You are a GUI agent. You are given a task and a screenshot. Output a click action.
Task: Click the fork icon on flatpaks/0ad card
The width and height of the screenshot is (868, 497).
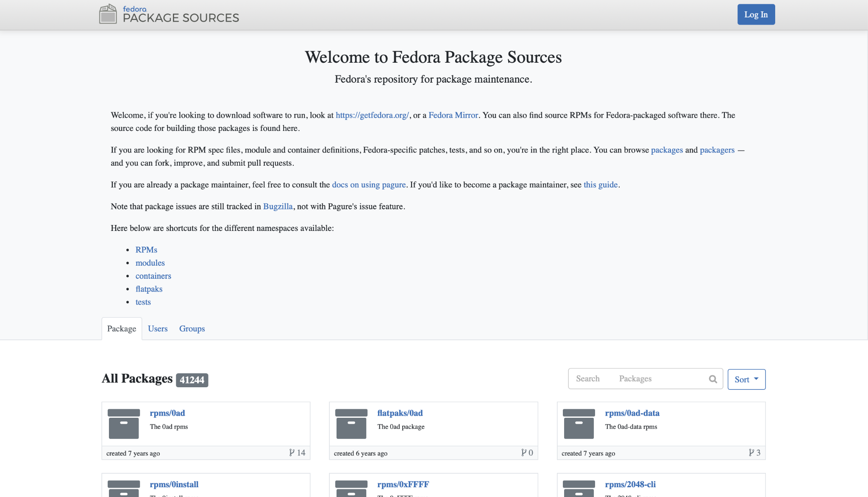(524, 453)
